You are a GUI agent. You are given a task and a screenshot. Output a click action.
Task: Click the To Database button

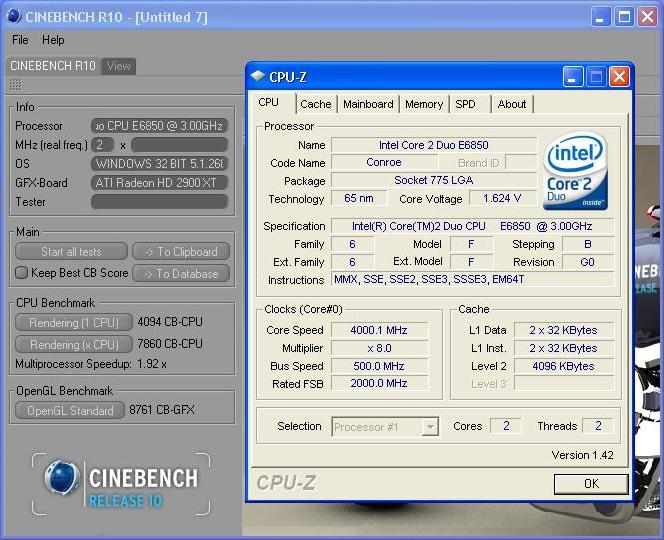point(181,274)
